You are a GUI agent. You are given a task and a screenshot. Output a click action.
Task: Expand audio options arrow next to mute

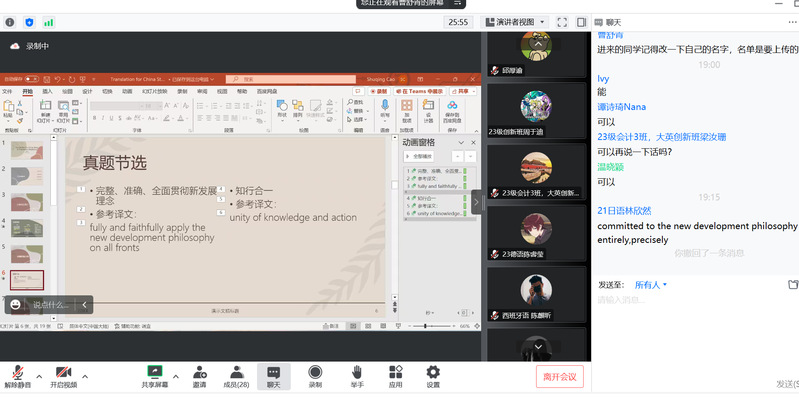pos(39,376)
